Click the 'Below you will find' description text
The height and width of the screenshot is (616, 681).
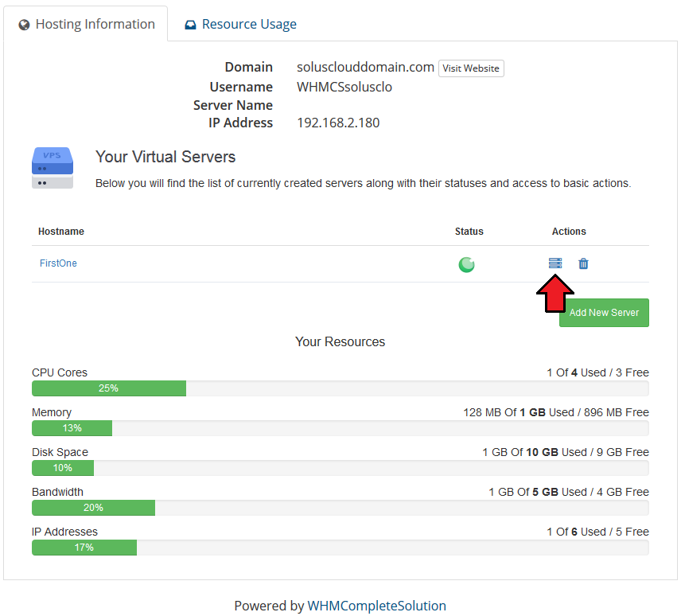[x=363, y=183]
